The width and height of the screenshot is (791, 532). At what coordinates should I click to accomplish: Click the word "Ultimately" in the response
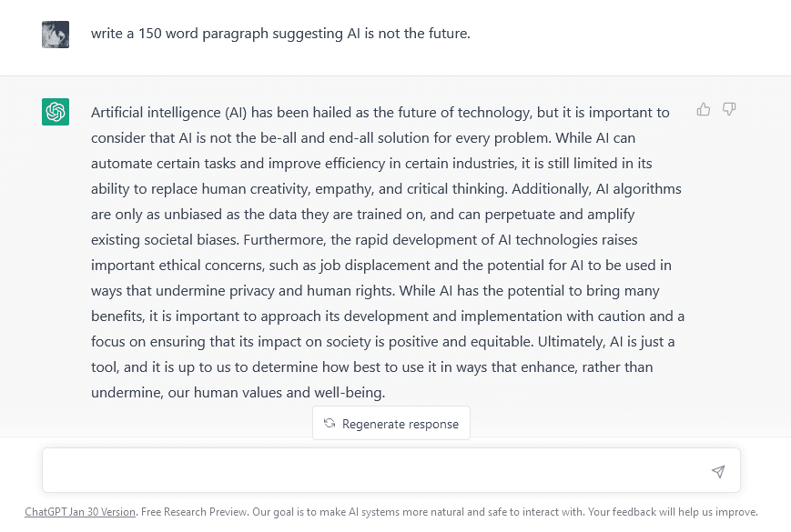click(x=570, y=342)
